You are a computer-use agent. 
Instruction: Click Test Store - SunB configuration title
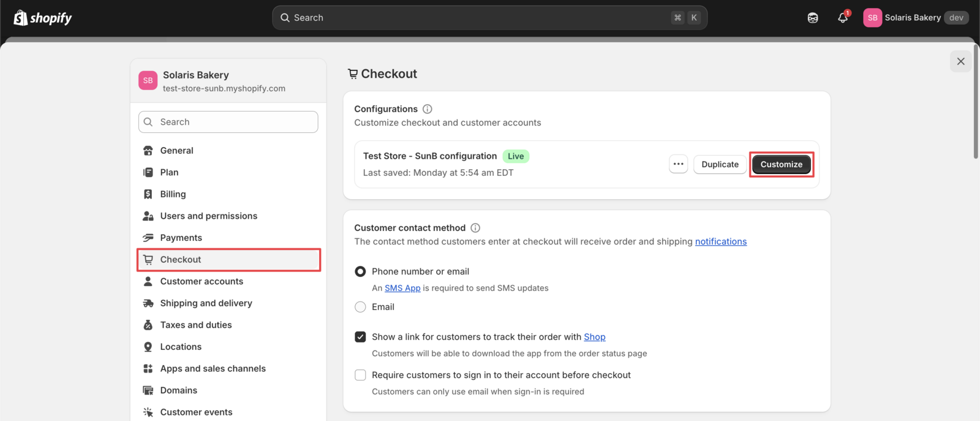click(x=430, y=156)
